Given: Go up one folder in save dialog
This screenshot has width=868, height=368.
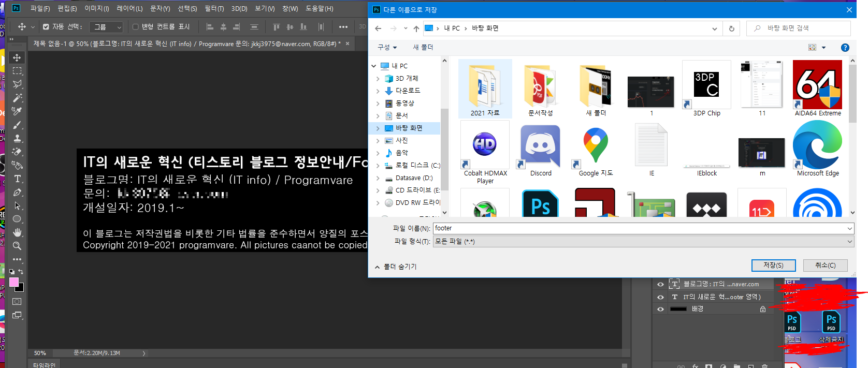Looking at the screenshot, I should tap(416, 28).
